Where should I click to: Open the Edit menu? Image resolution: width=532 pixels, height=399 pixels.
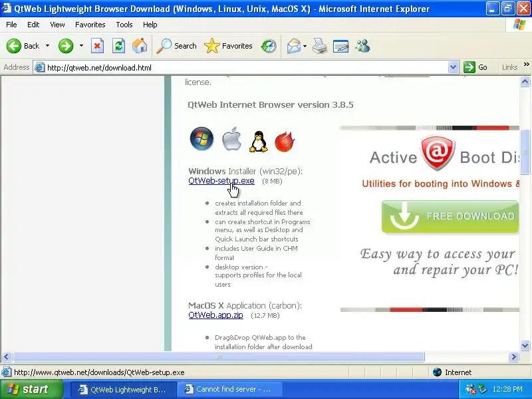click(x=33, y=25)
